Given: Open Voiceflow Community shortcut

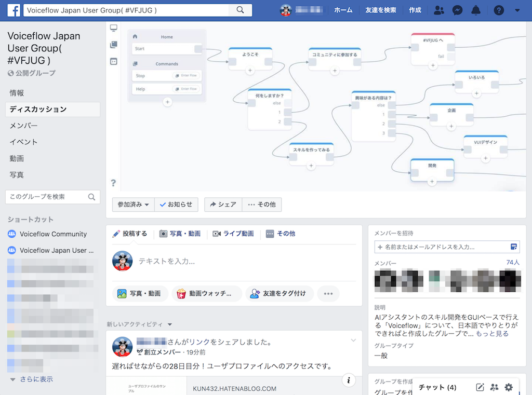Looking at the screenshot, I should [53, 234].
